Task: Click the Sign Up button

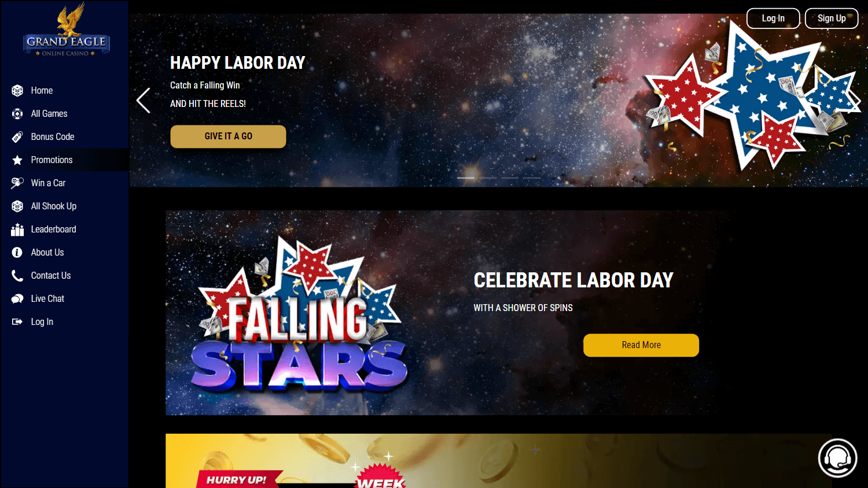Action: pos(832,19)
